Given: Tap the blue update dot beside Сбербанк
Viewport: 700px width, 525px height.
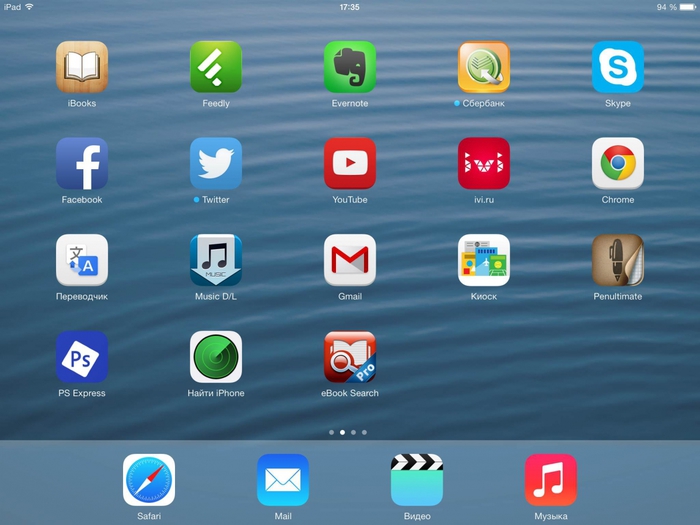Looking at the screenshot, I should (457, 103).
